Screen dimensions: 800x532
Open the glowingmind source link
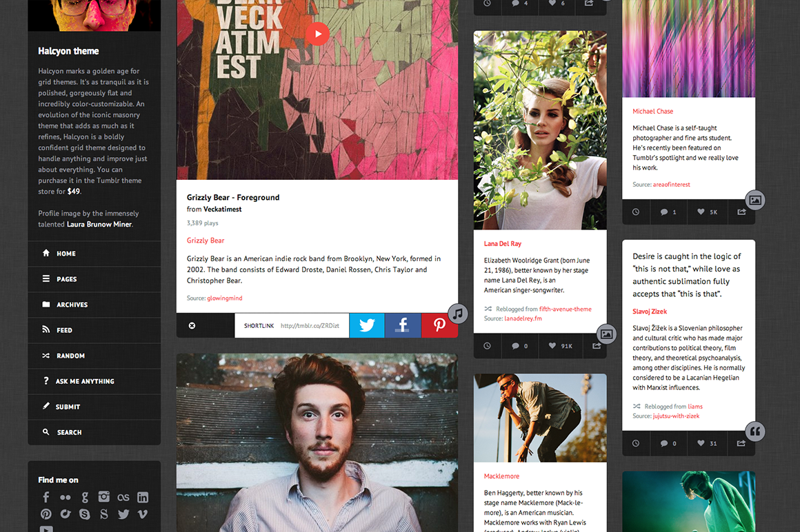click(x=225, y=298)
